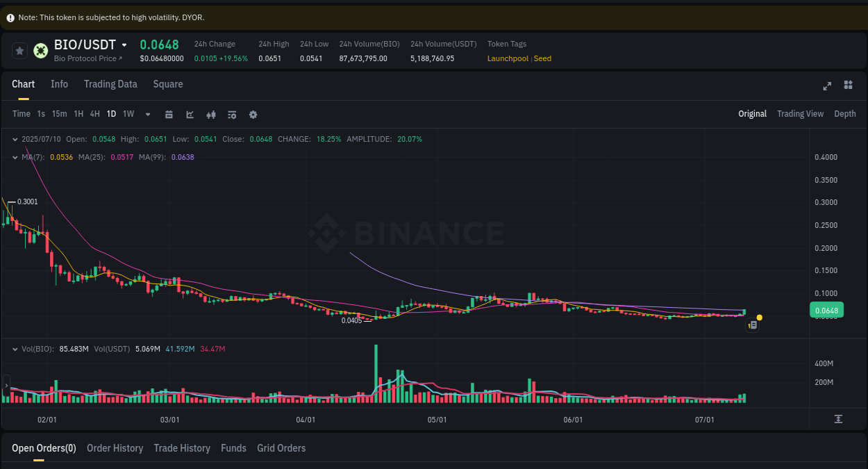Switch chart mode to Trading View
Image resolution: width=868 pixels, height=469 pixels.
[800, 114]
